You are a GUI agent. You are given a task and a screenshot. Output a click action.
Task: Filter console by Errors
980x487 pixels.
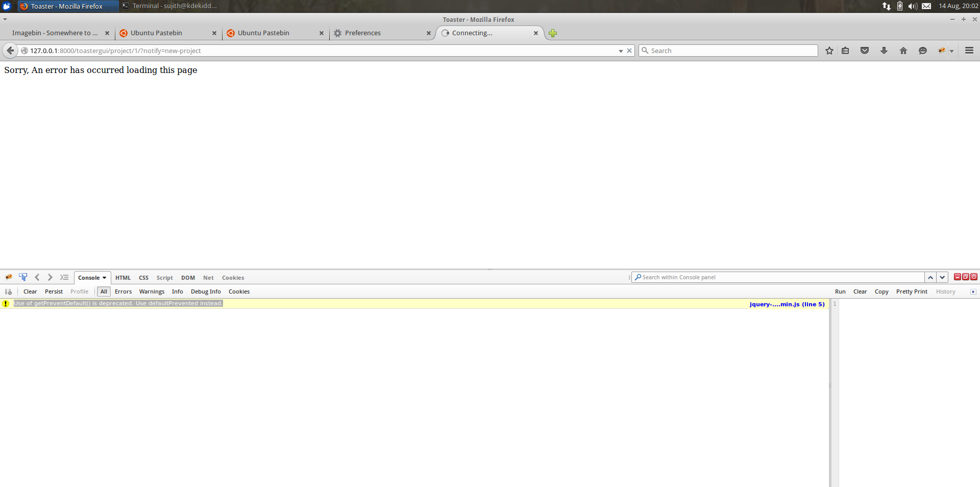pos(123,291)
